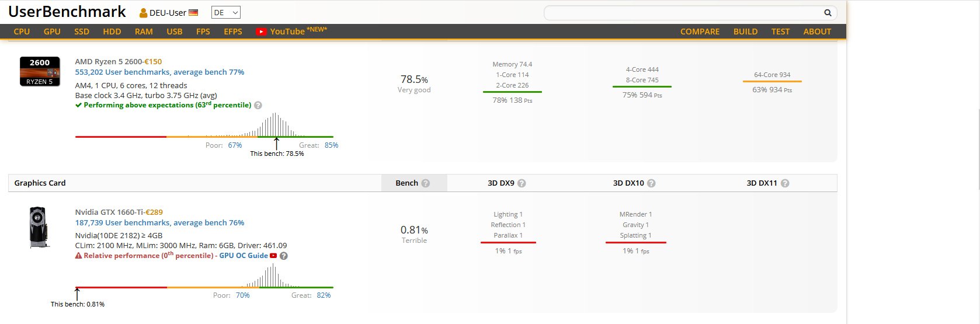Viewport: 980px width, 324px height.
Task: Click the 78.5% Very good score
Action: tap(414, 83)
